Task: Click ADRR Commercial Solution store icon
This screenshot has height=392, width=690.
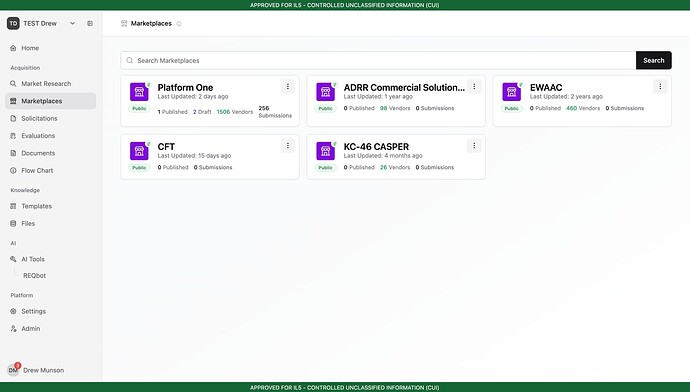Action: pos(325,92)
